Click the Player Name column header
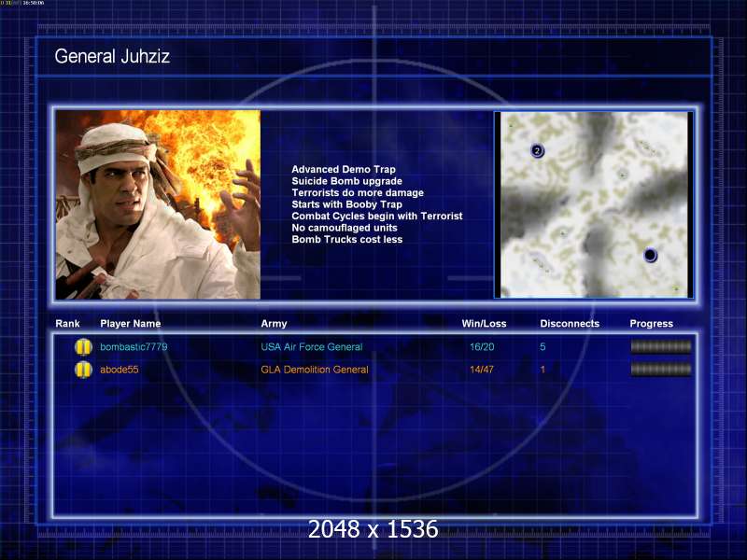The width and height of the screenshot is (747, 560). (131, 323)
